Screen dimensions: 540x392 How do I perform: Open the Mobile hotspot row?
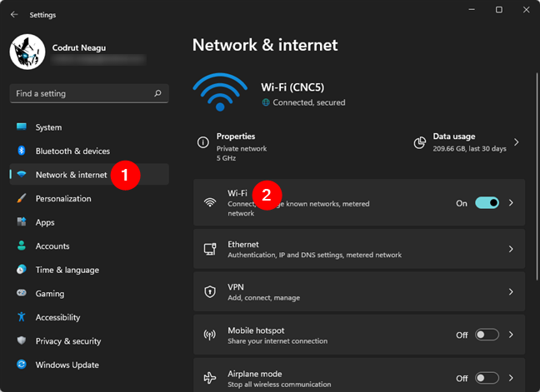pyautogui.click(x=359, y=335)
